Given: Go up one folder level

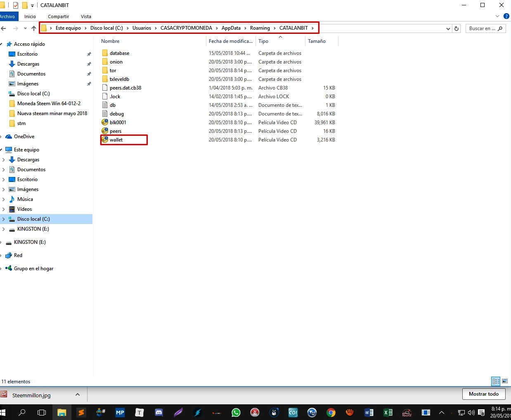Looking at the screenshot, I should click(x=34, y=28).
